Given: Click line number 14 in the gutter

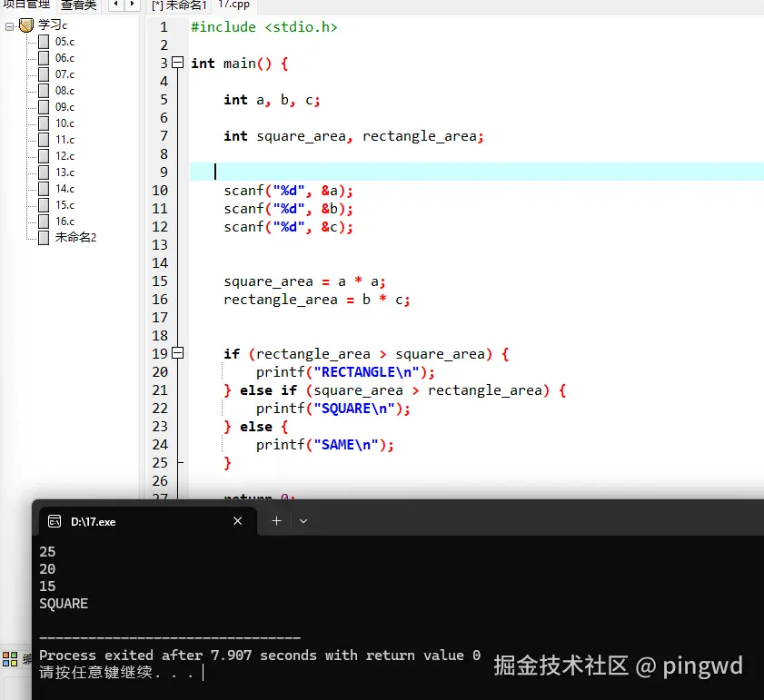Looking at the screenshot, I should (x=160, y=263).
